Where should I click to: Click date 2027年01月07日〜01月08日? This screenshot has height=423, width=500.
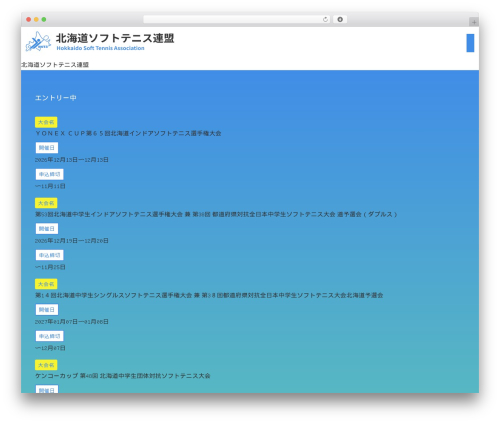click(x=72, y=322)
